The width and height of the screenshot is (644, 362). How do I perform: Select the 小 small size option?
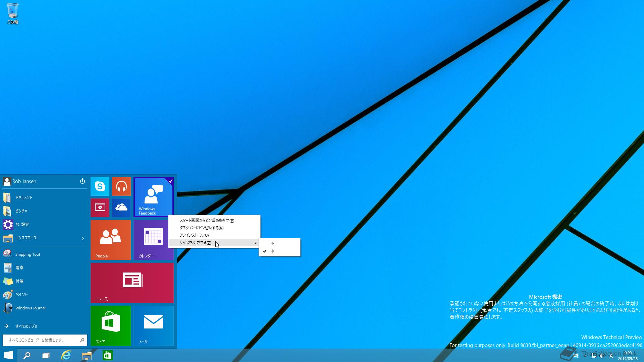[280, 244]
